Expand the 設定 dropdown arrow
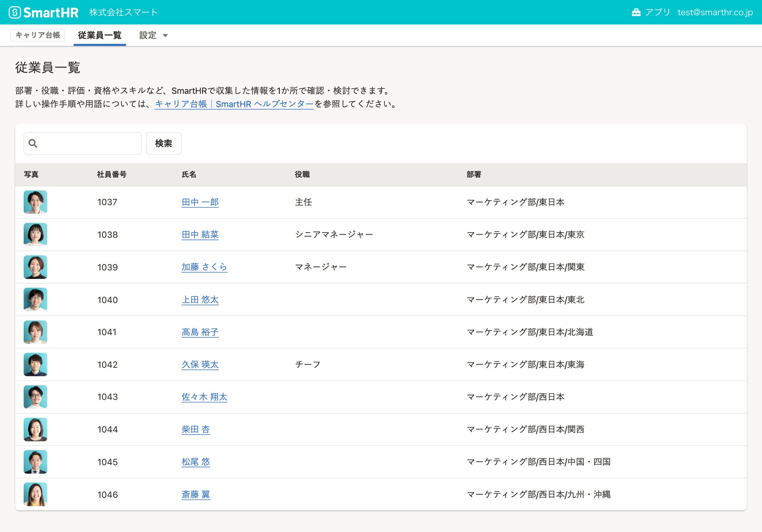The height and width of the screenshot is (532, 762). pyautogui.click(x=165, y=35)
